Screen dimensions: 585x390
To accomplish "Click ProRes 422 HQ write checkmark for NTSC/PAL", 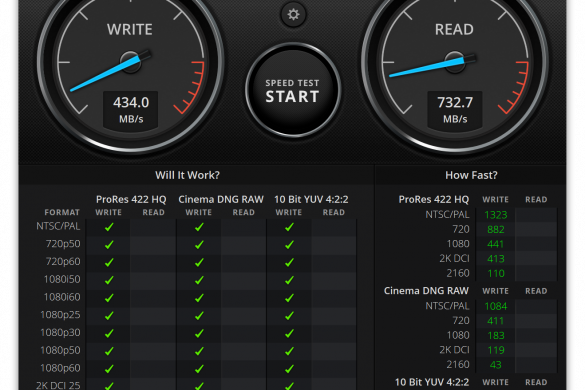I will coord(109,227).
